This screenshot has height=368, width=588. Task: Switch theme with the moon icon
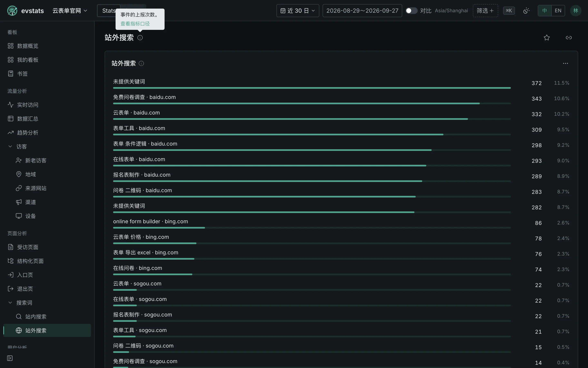[526, 11]
